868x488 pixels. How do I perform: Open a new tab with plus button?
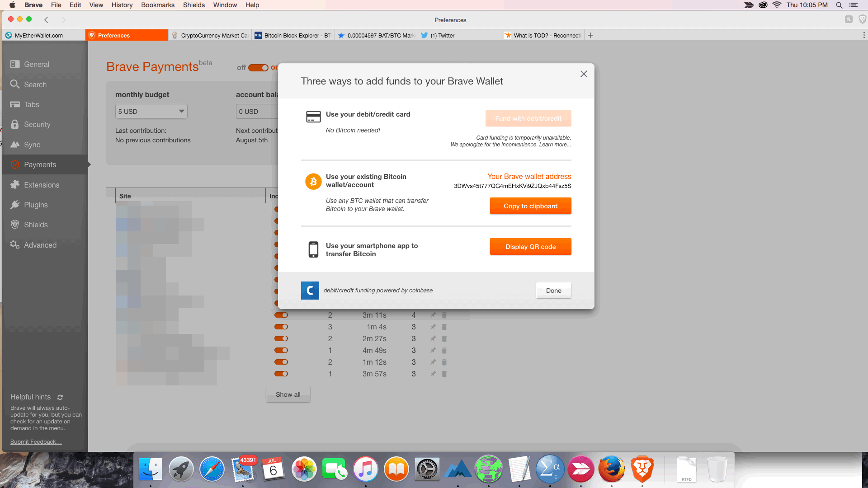tap(590, 35)
